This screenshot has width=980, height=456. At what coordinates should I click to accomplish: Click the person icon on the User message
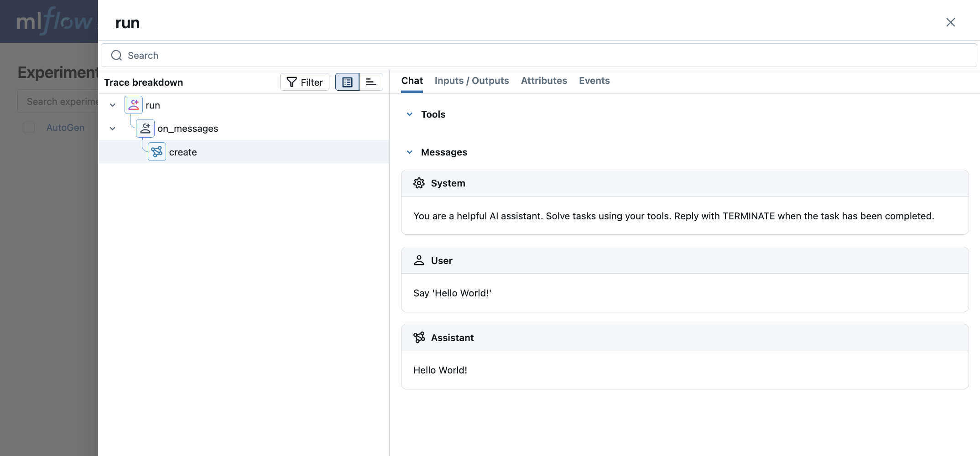(x=418, y=260)
